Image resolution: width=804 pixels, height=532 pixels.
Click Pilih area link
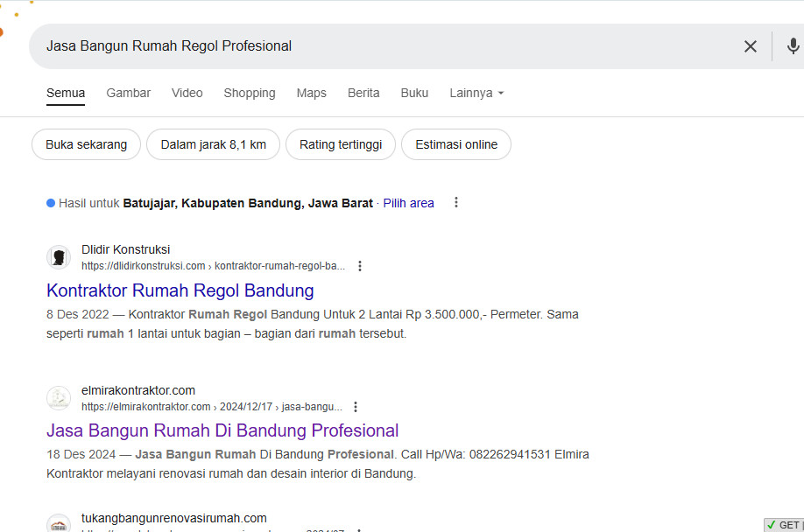click(x=408, y=203)
